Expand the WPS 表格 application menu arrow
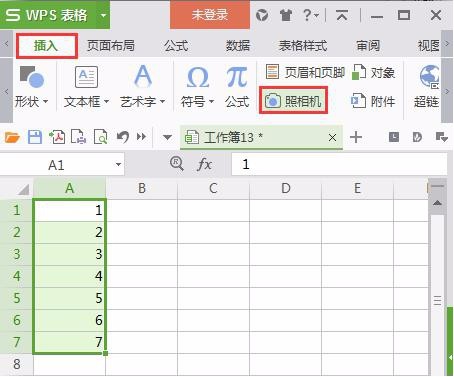 pos(103,15)
